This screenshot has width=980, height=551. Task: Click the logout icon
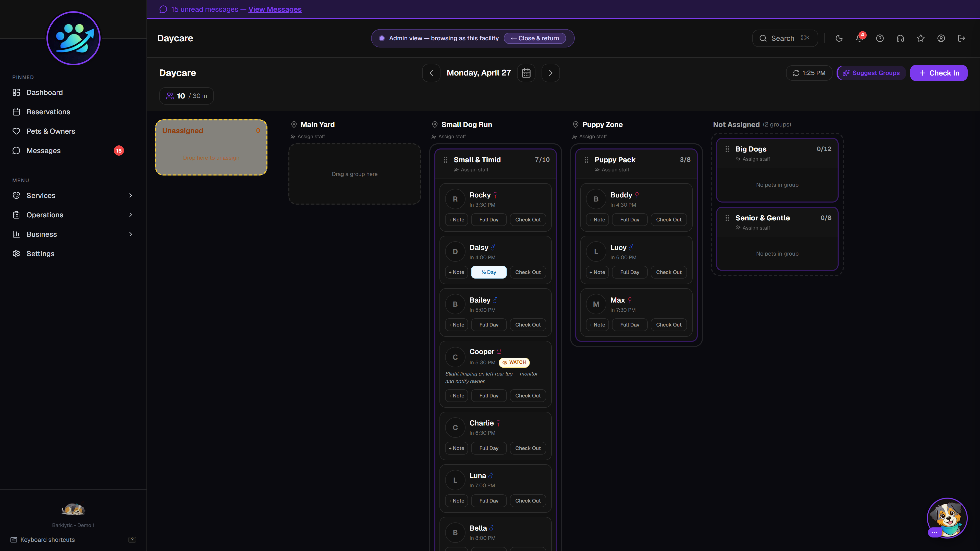[961, 39]
